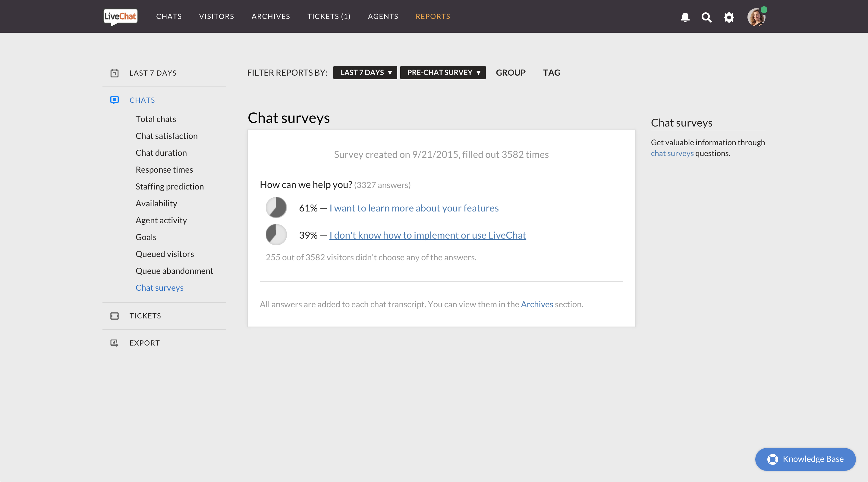This screenshot has width=868, height=482.
Task: Open 'I want to learn more about your features'
Action: [x=414, y=208]
